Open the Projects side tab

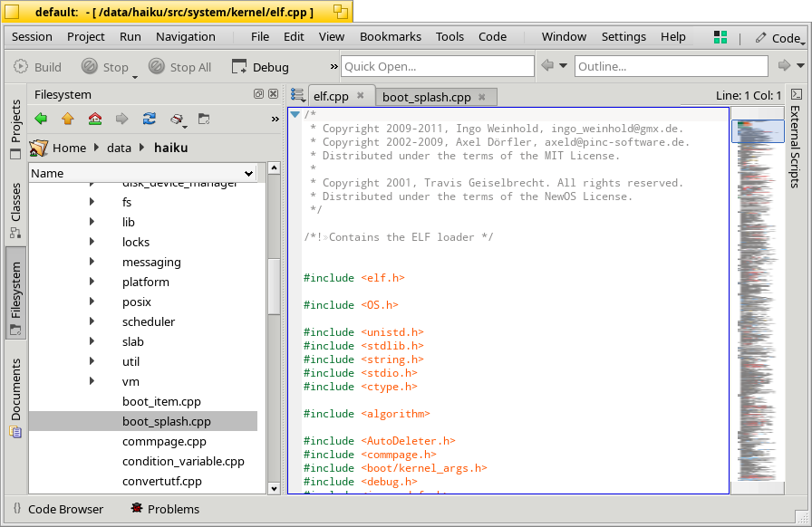click(15, 129)
